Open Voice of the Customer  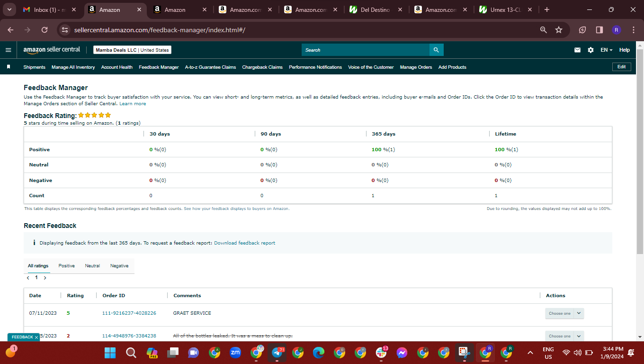pyautogui.click(x=371, y=67)
